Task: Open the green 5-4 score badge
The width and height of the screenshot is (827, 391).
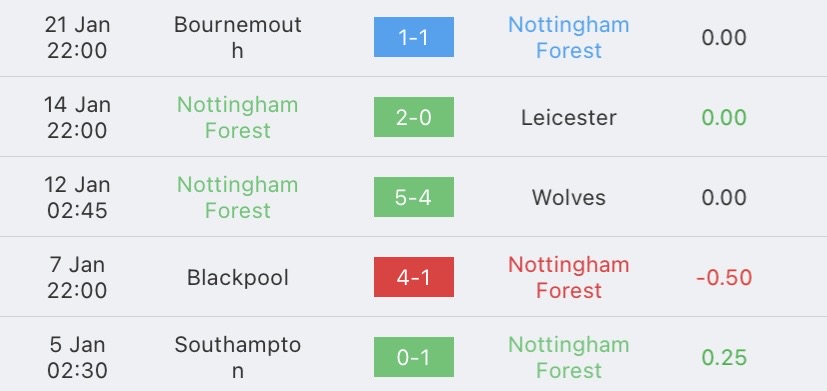Action: [x=414, y=197]
